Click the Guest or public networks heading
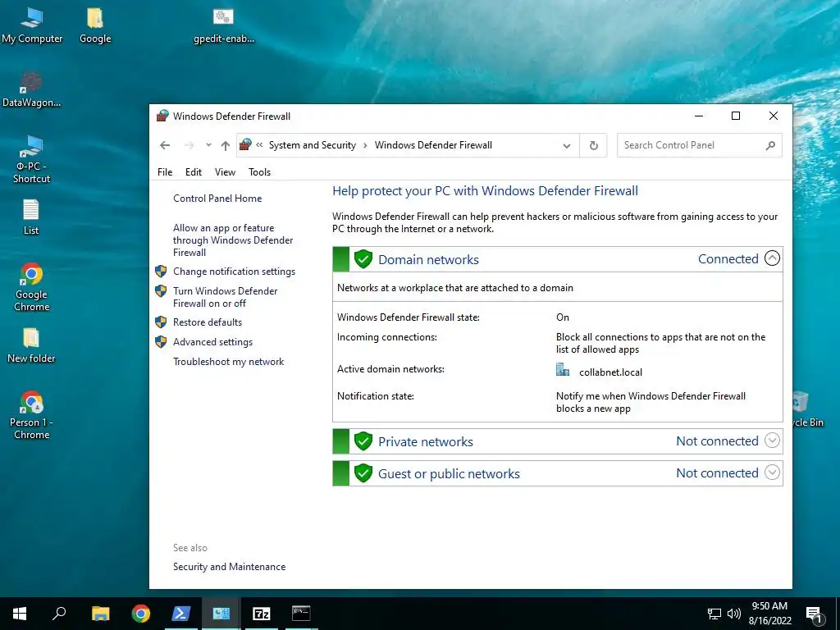Screen dimensions: 840x630 click(449, 474)
